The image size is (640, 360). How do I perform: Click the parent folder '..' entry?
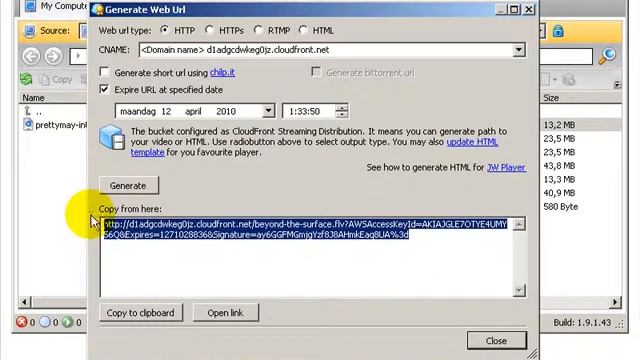coord(33,111)
